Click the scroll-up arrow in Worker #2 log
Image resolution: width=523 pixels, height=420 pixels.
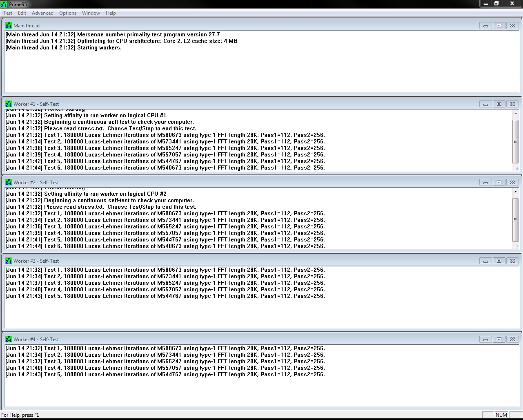(x=515, y=192)
